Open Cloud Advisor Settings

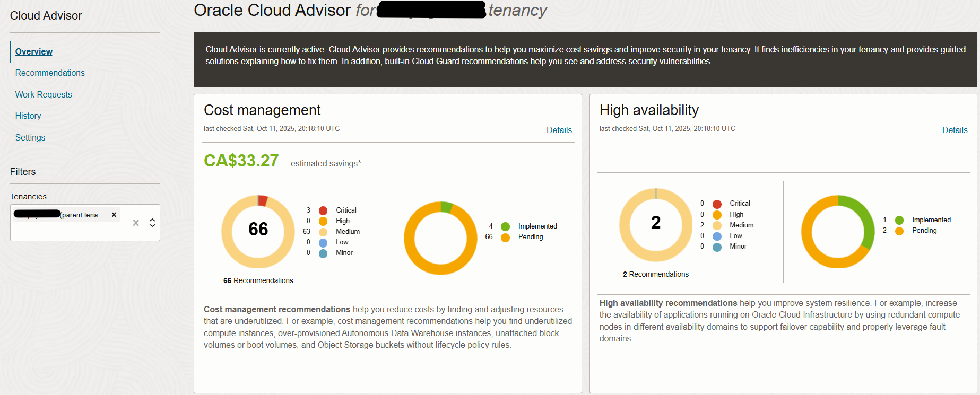point(30,137)
